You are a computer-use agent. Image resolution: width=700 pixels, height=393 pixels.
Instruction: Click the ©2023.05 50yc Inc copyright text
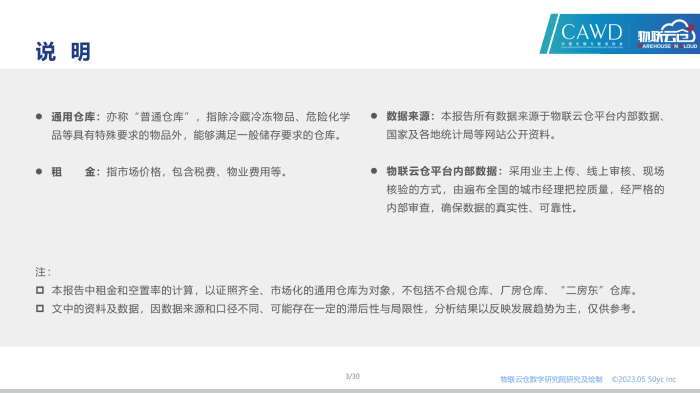644,379
